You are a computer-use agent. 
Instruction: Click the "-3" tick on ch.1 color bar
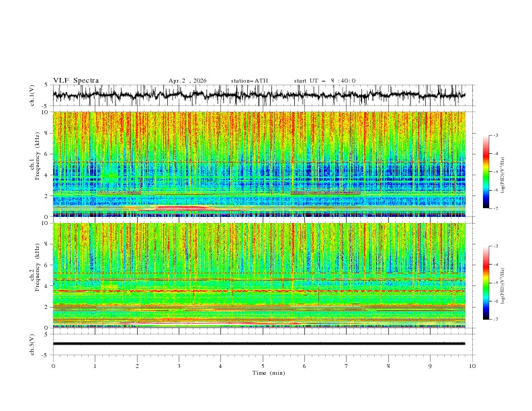pyautogui.click(x=495, y=135)
